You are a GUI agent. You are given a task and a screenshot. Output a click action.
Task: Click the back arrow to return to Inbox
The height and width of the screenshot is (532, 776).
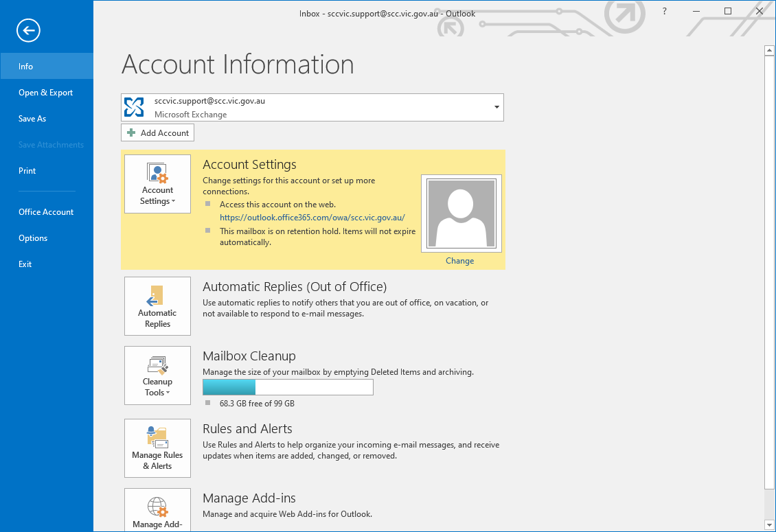[30, 30]
